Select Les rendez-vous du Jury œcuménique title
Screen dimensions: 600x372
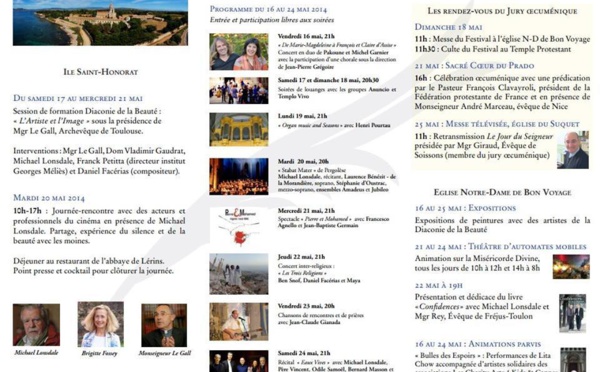502,11
